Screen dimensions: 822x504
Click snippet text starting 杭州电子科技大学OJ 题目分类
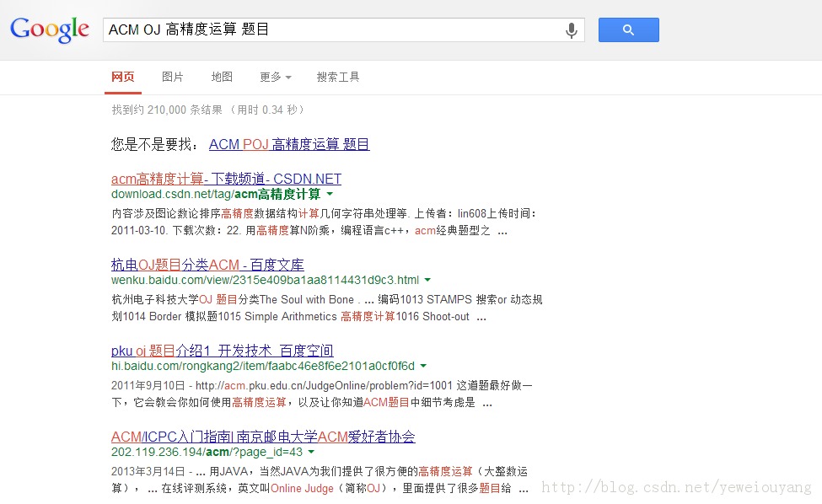(x=326, y=308)
